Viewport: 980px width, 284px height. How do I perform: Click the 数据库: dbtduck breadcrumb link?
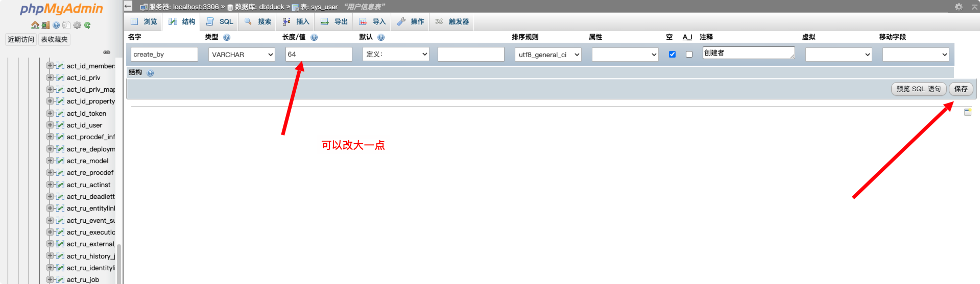259,7
